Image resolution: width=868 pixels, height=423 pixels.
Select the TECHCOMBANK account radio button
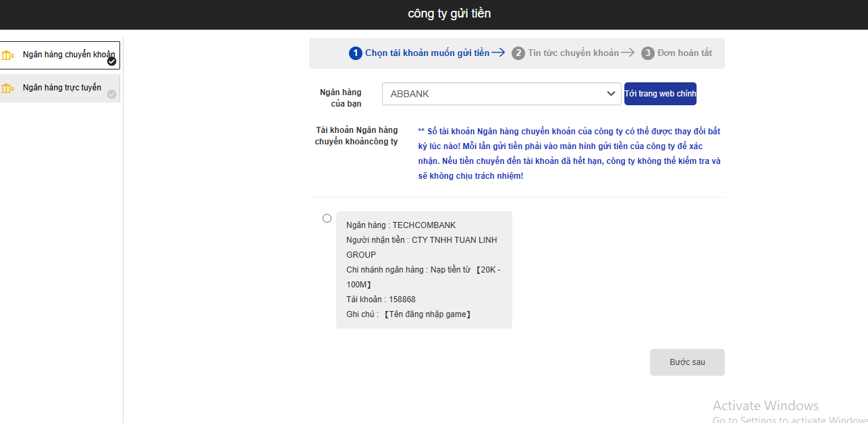[327, 218]
